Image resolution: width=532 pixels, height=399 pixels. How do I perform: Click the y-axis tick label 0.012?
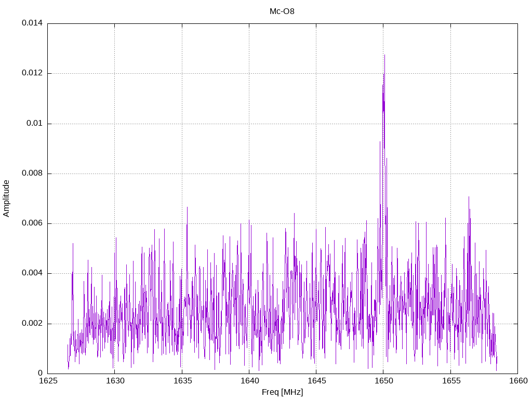pos(32,73)
